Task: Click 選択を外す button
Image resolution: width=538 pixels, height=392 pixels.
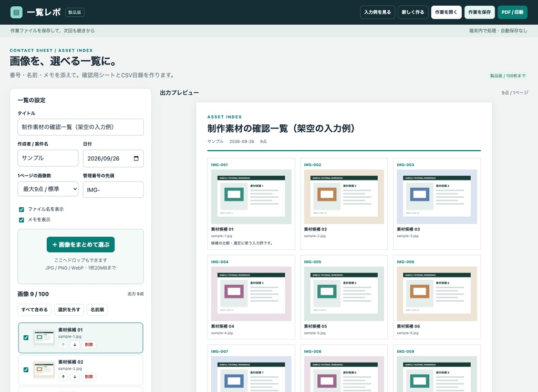Action: [x=69, y=310]
